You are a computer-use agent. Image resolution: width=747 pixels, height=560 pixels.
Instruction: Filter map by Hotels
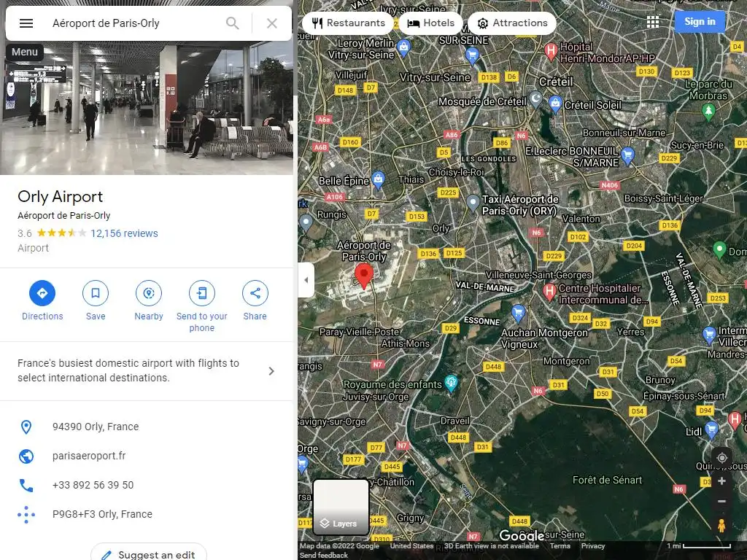(x=431, y=23)
